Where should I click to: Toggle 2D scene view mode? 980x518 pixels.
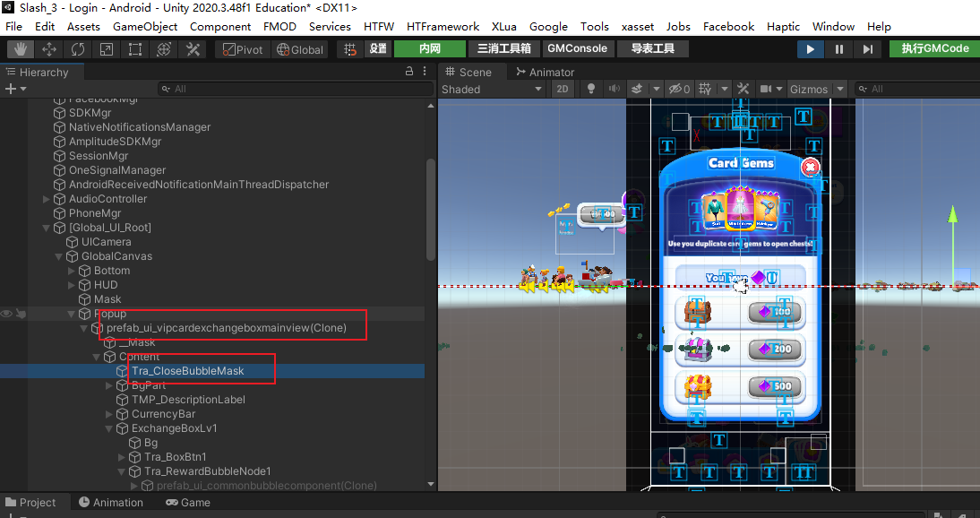pyautogui.click(x=563, y=89)
